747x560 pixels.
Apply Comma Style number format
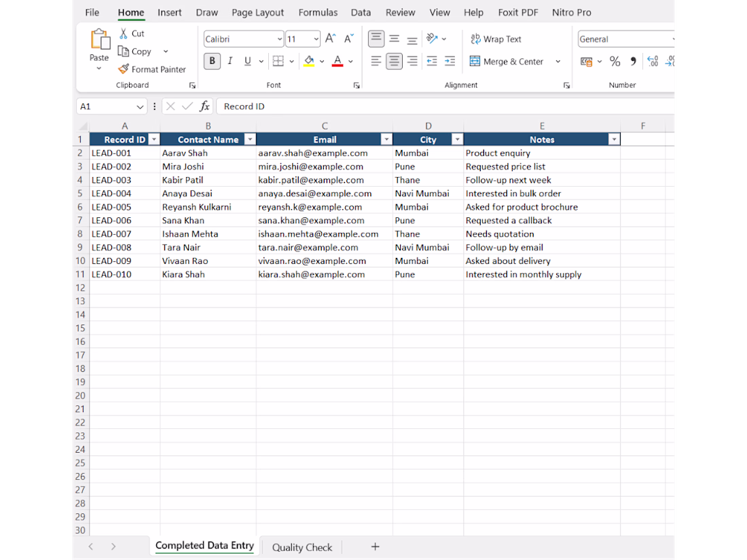pos(633,61)
